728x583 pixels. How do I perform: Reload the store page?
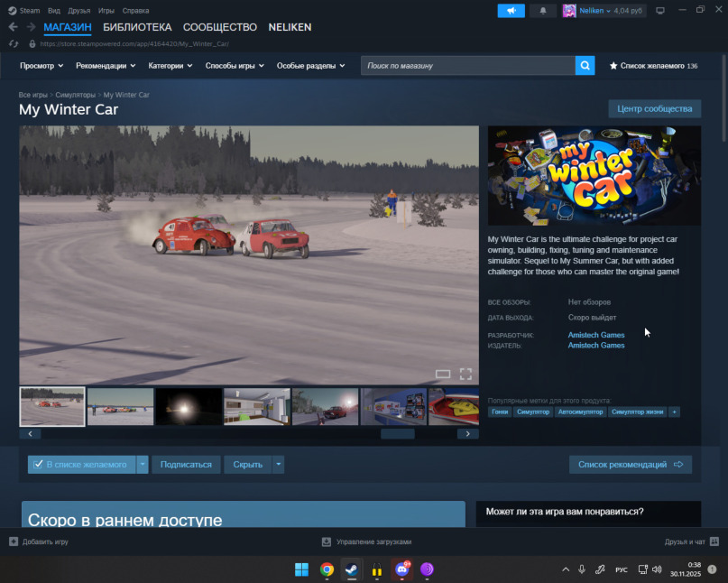coord(14,43)
